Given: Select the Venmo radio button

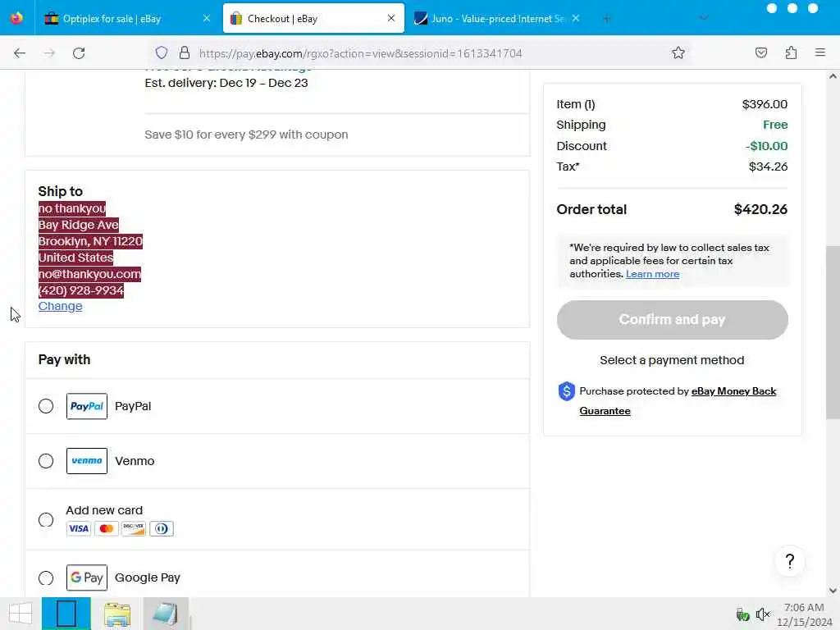Looking at the screenshot, I should [46, 461].
